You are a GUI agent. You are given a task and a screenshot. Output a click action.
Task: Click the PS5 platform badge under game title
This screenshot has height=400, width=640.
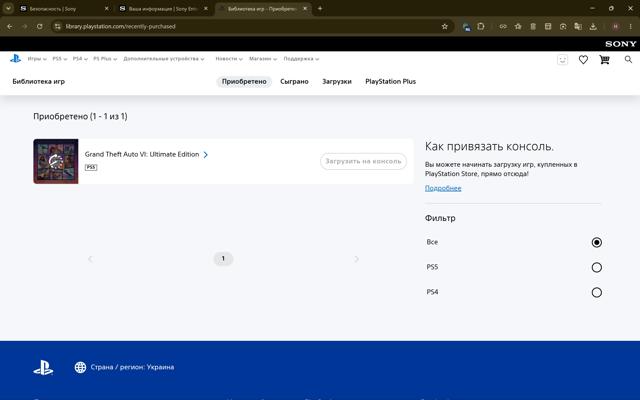click(91, 167)
